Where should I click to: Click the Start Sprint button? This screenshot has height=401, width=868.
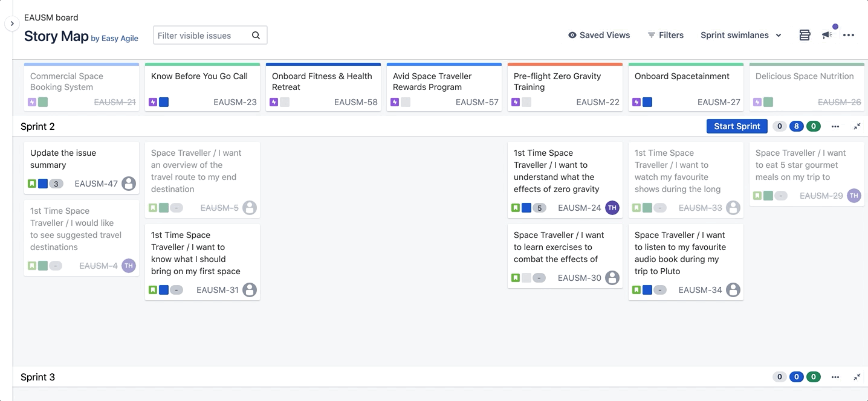737,126
